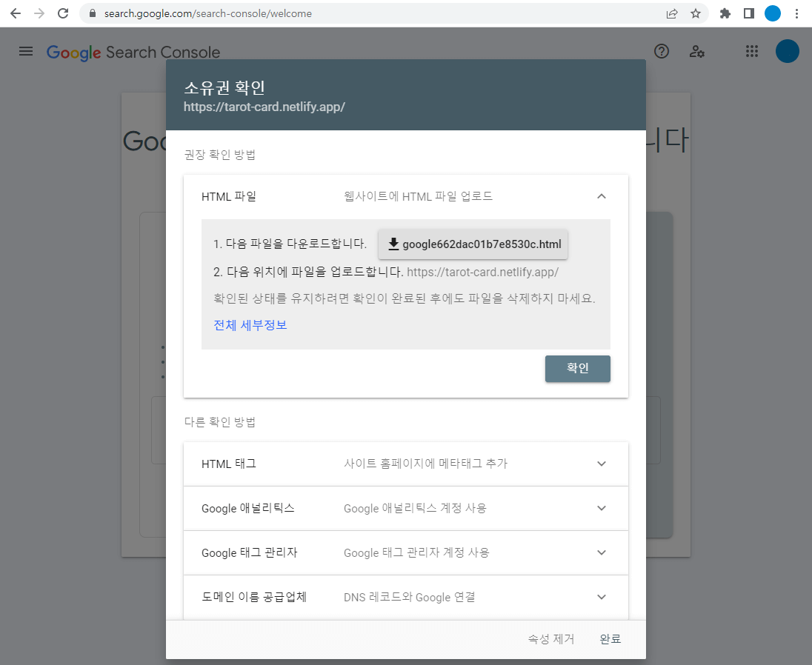Expand the HTML 태그 method
The width and height of the screenshot is (812, 665).
point(602,464)
